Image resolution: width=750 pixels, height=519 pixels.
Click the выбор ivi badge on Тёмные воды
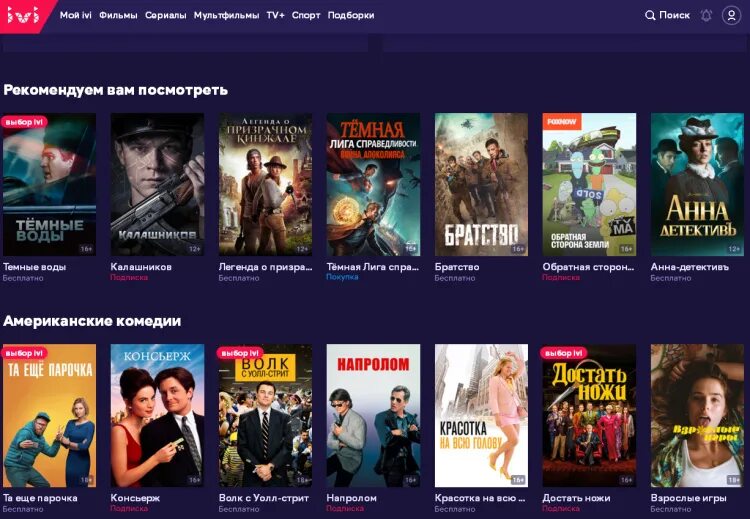(24, 122)
